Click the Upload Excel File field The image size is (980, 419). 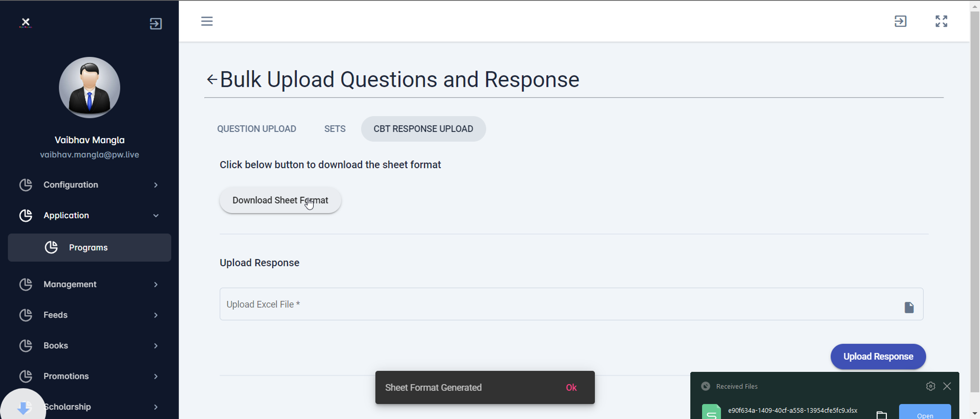click(x=559, y=304)
